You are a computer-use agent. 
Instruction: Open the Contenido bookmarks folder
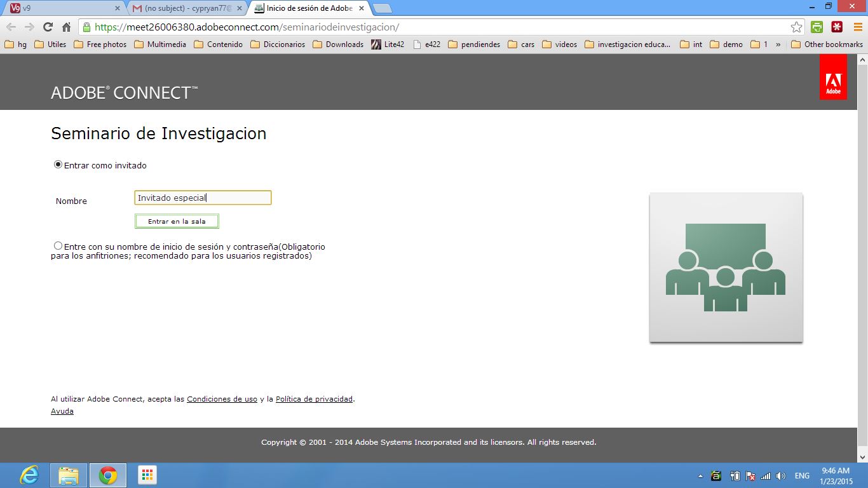218,44
